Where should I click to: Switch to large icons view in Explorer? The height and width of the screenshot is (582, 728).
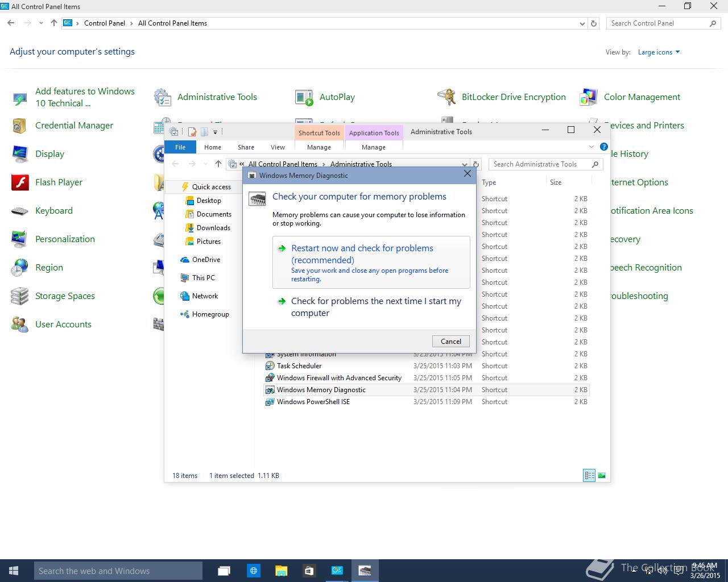pyautogui.click(x=601, y=476)
